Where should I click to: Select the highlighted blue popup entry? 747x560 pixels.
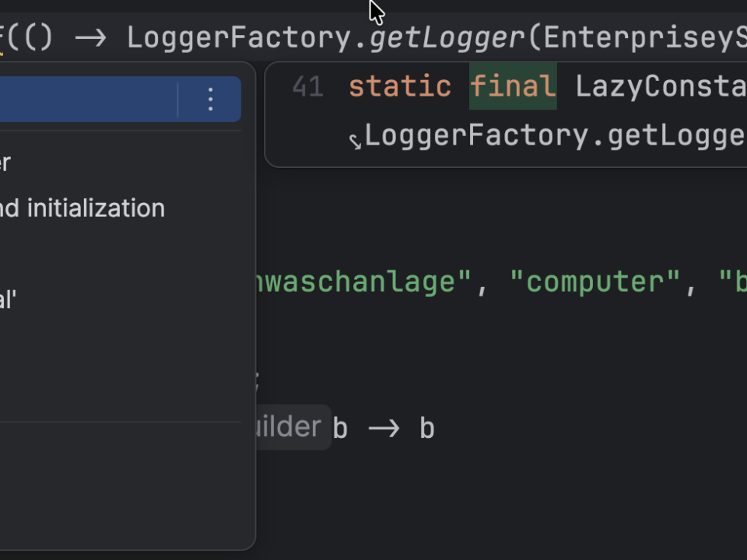coord(86,99)
